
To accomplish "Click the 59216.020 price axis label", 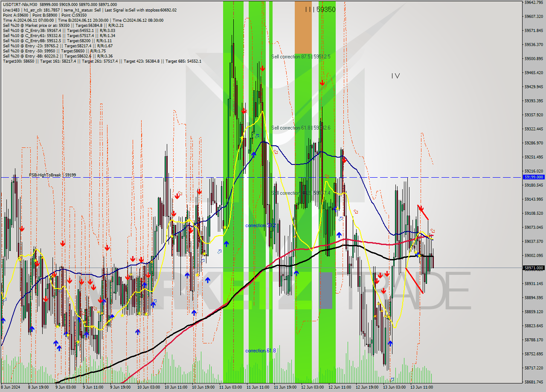I will coord(534,171).
